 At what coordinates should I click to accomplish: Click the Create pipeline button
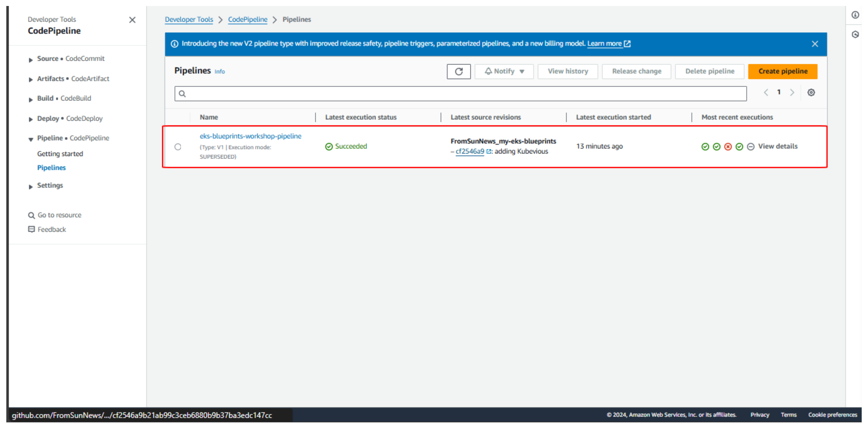[x=782, y=71]
